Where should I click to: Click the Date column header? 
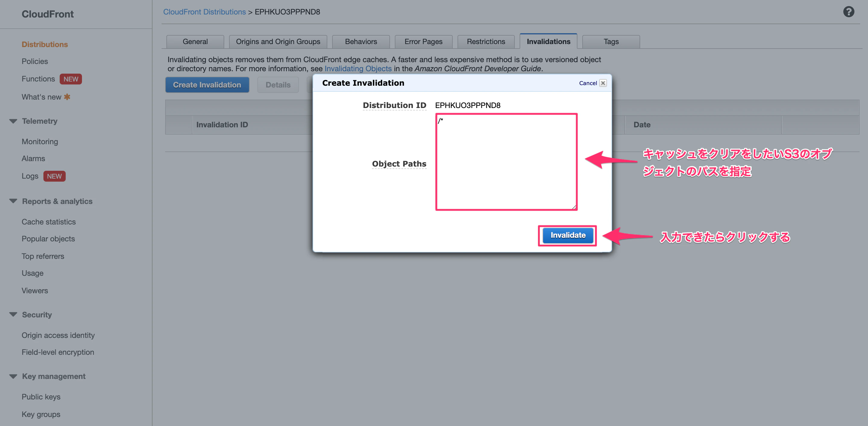(642, 125)
